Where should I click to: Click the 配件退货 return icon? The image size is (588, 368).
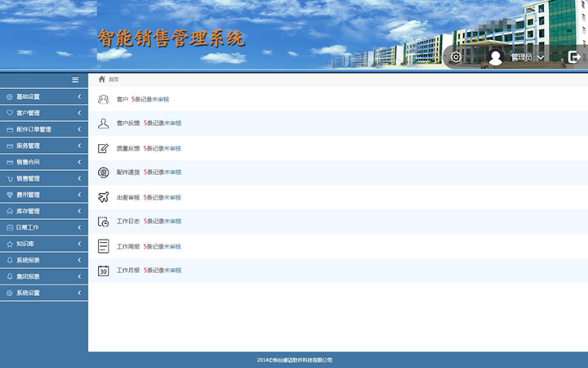[103, 173]
